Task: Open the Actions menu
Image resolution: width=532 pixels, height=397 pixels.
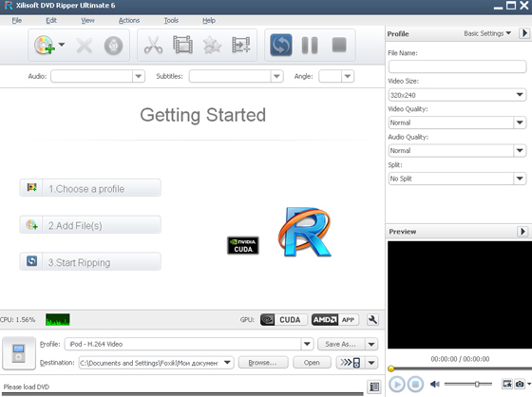Action: [129, 20]
